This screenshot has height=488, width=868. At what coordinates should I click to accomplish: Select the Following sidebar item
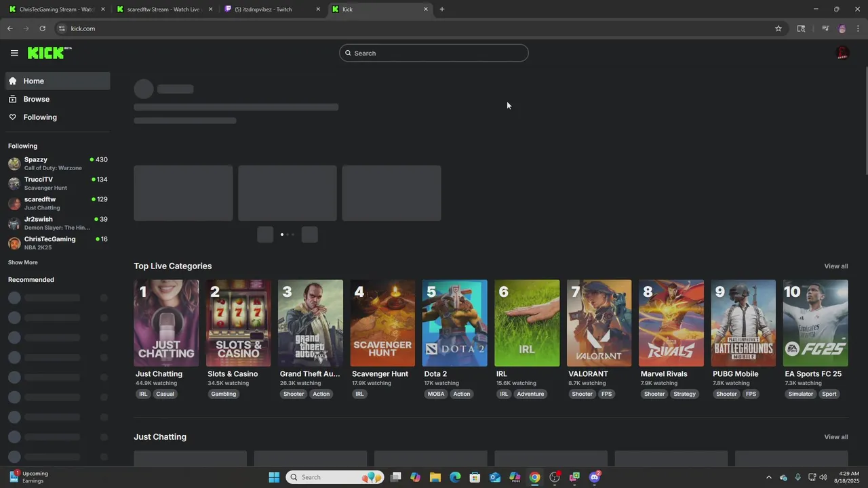[58, 117]
